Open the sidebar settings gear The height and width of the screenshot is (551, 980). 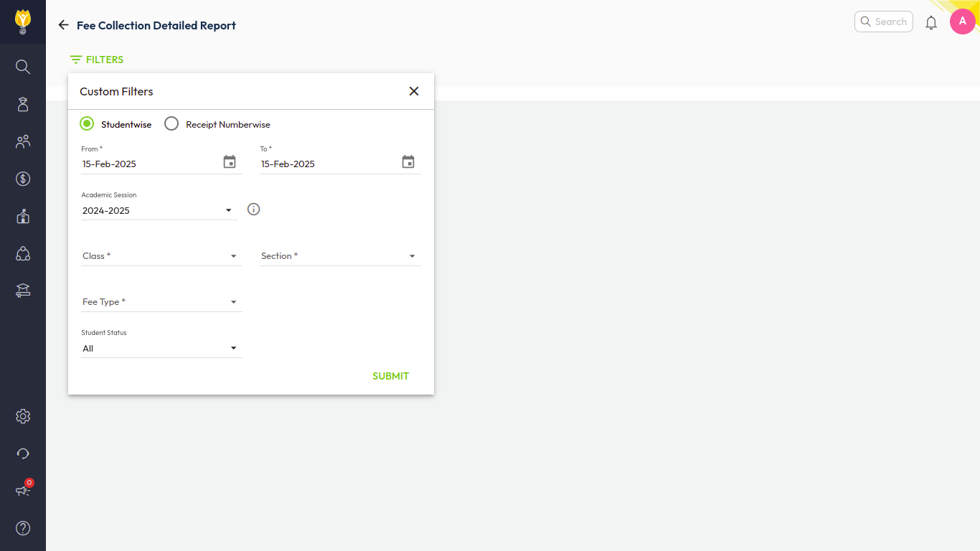[x=23, y=416]
